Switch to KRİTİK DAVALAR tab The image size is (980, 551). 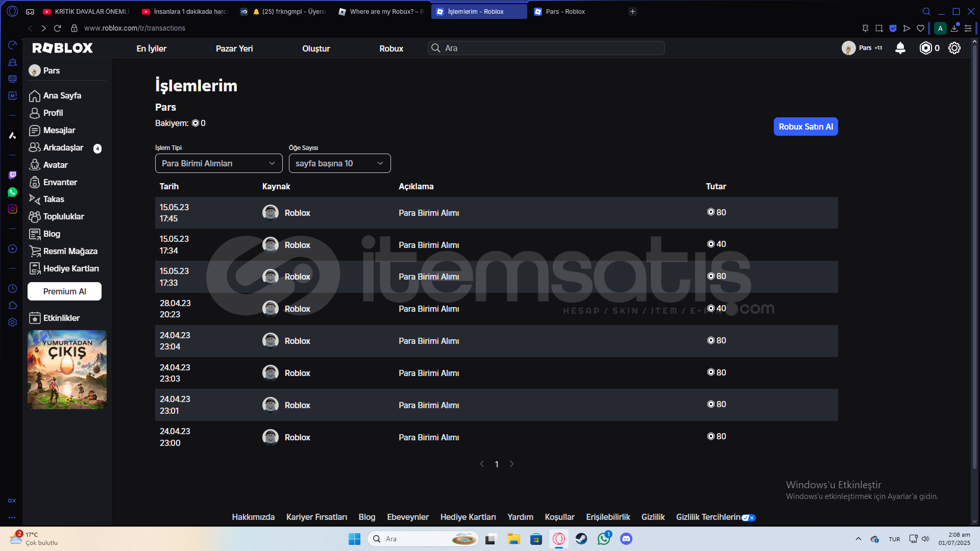tap(86, 11)
